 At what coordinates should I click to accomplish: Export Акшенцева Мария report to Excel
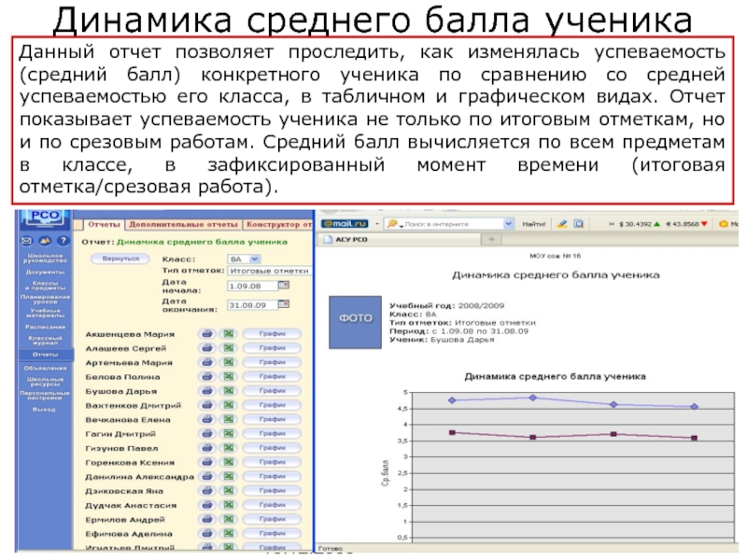click(x=229, y=334)
